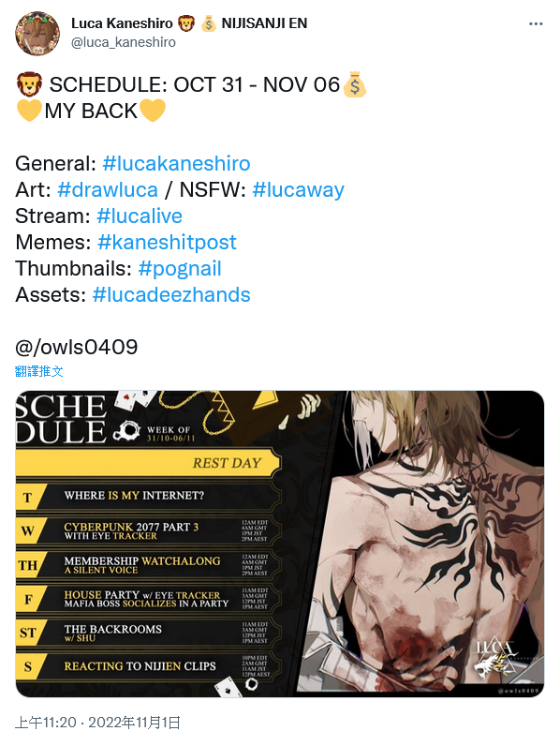This screenshot has width=560, height=746.
Task: Open the #lucakaneshiro hashtag
Action: tap(176, 164)
